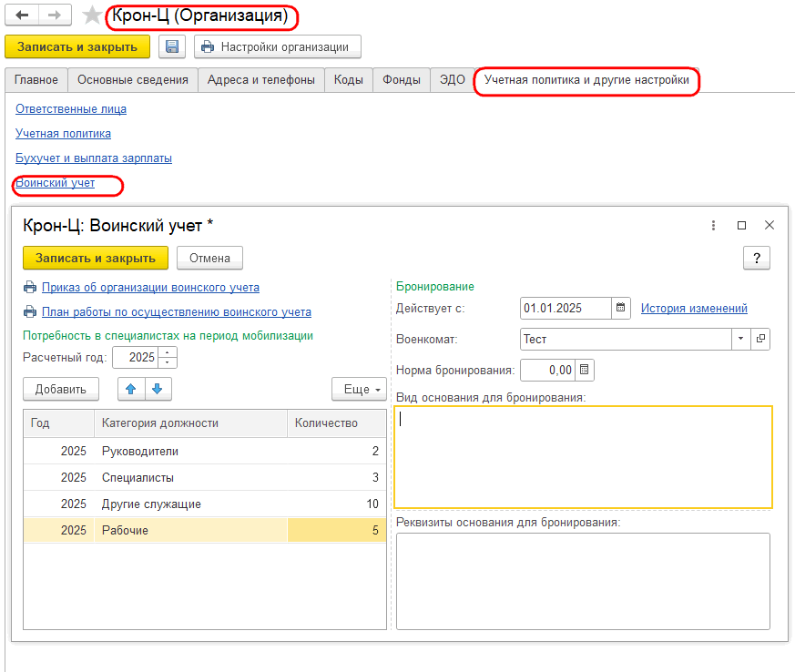
Task: Maximize the Воинский учет dialog
Action: coord(741,225)
